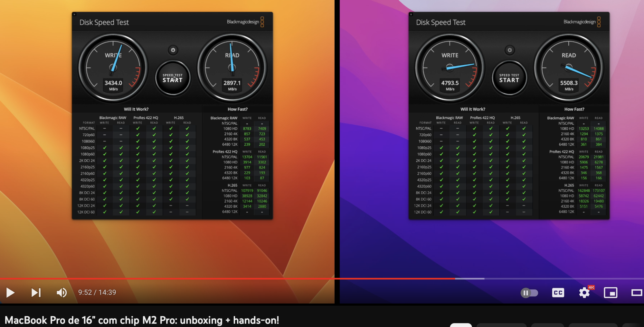Click 'Disk Speed Test' title in left window
Viewport: 644px width, 327px height.
[x=104, y=22]
